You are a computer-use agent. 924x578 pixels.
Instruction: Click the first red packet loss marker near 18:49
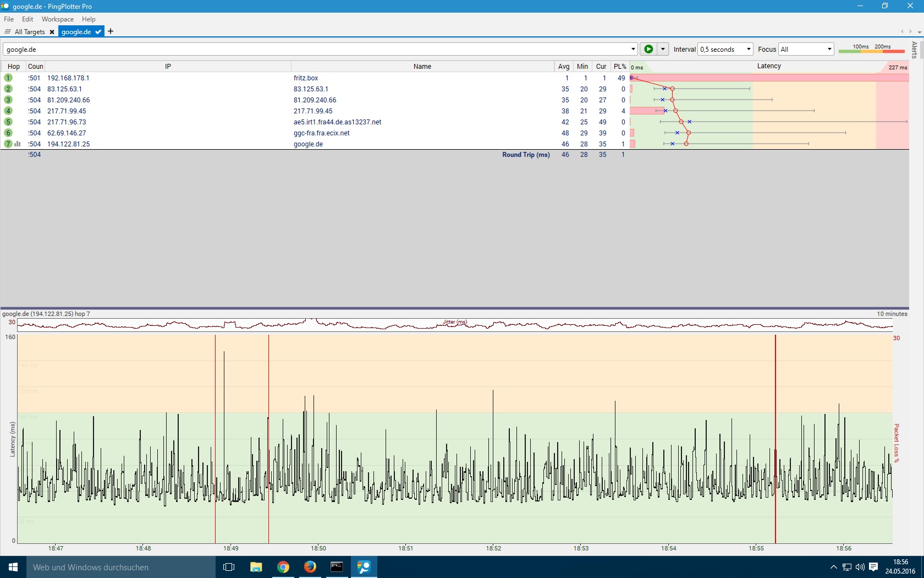(x=215, y=439)
